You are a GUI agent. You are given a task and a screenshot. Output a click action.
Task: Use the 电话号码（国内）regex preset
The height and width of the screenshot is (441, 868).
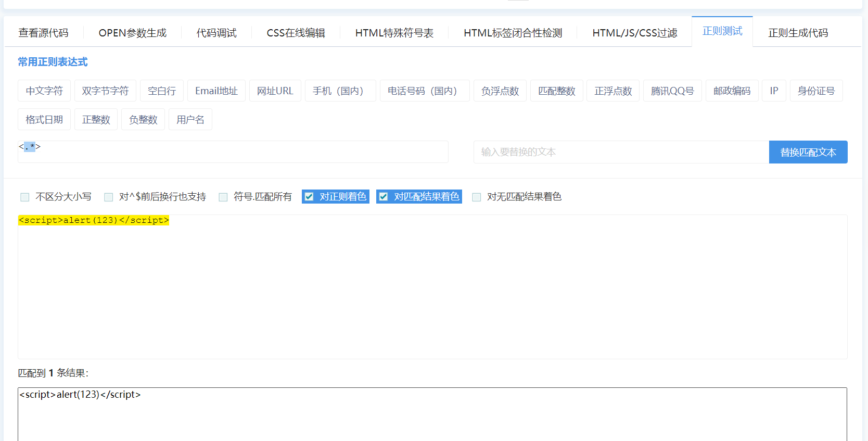(x=425, y=91)
